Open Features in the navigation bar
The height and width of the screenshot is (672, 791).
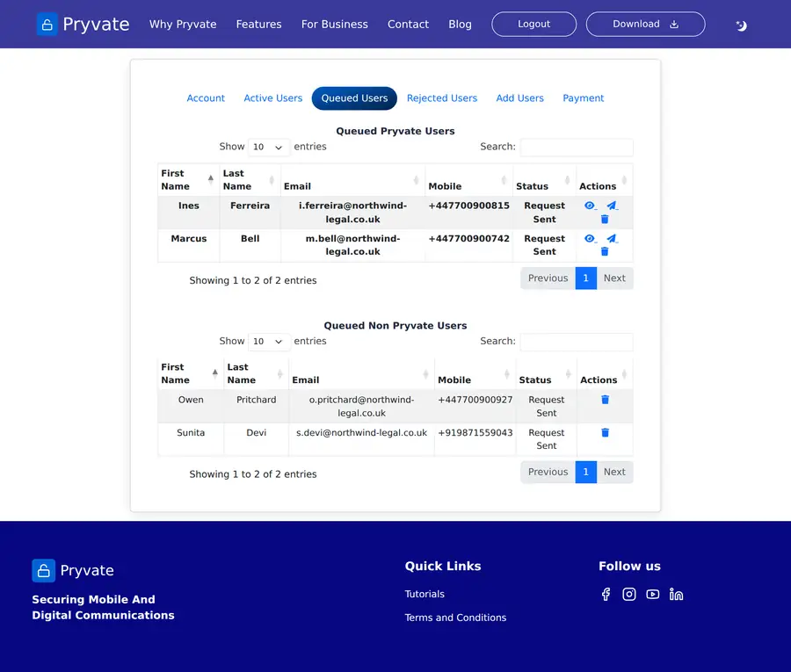258,25
